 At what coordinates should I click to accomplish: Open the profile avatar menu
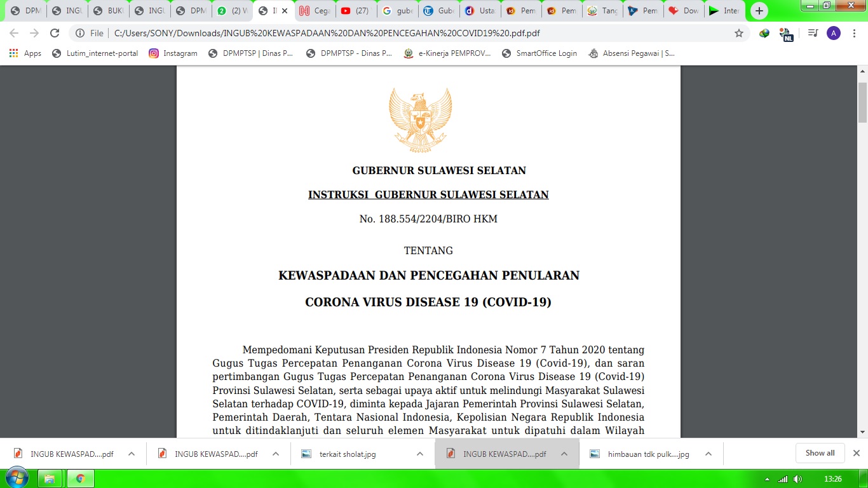pos(834,33)
